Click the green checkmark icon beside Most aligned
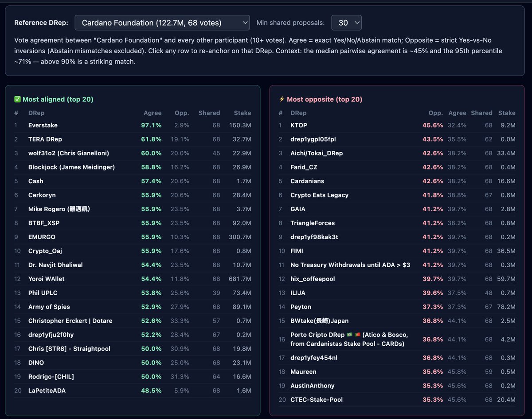532x419 pixels. pyautogui.click(x=17, y=99)
